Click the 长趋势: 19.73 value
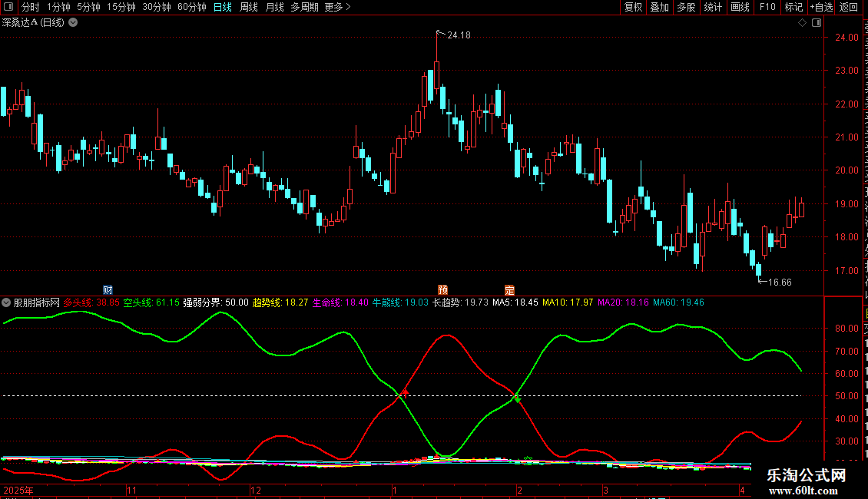 pyautogui.click(x=461, y=302)
